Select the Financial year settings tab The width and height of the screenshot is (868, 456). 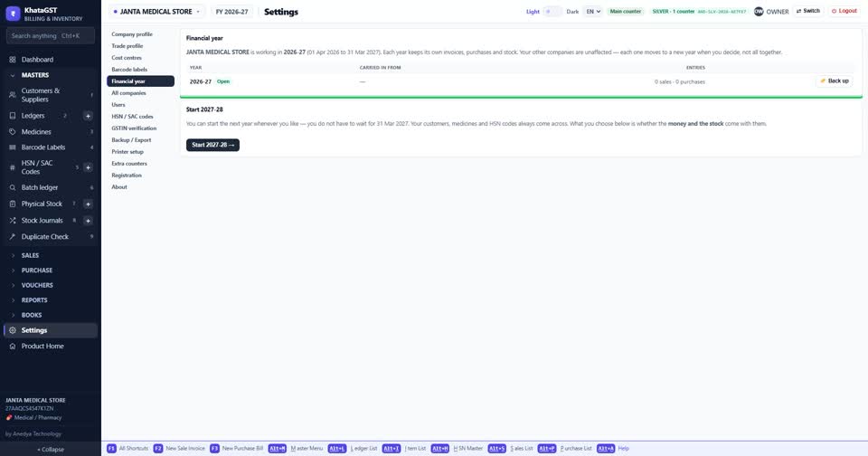(x=141, y=81)
